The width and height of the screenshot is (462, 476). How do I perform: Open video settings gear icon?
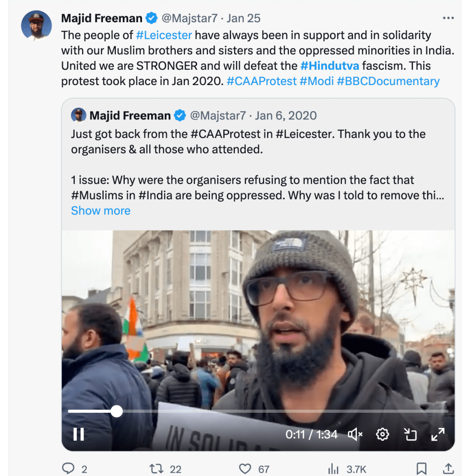click(x=382, y=434)
